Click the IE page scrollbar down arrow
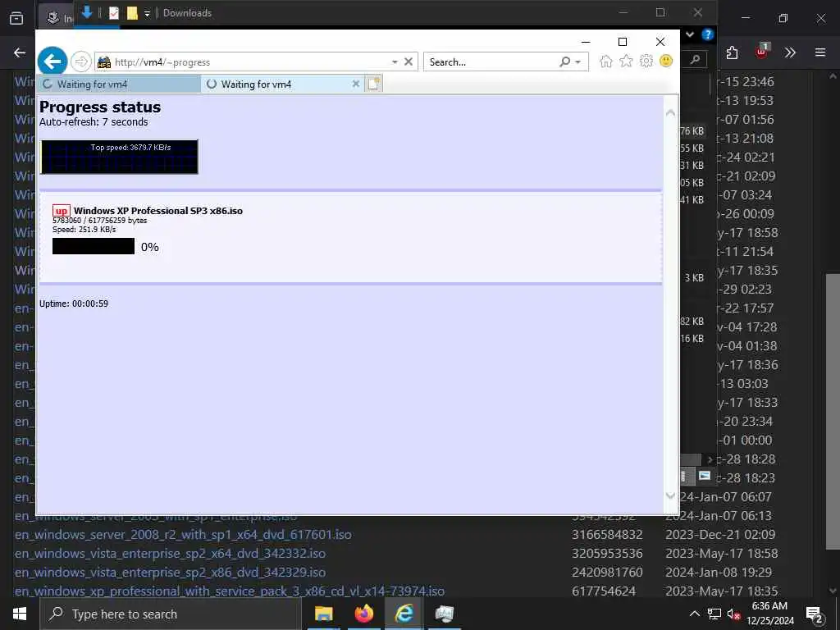The width and height of the screenshot is (840, 630). 670,495
